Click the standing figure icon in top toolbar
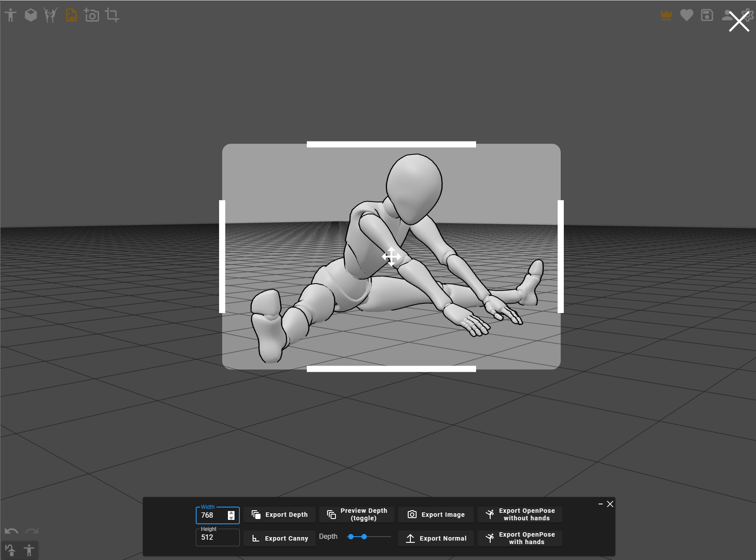The image size is (756, 560). tap(11, 15)
